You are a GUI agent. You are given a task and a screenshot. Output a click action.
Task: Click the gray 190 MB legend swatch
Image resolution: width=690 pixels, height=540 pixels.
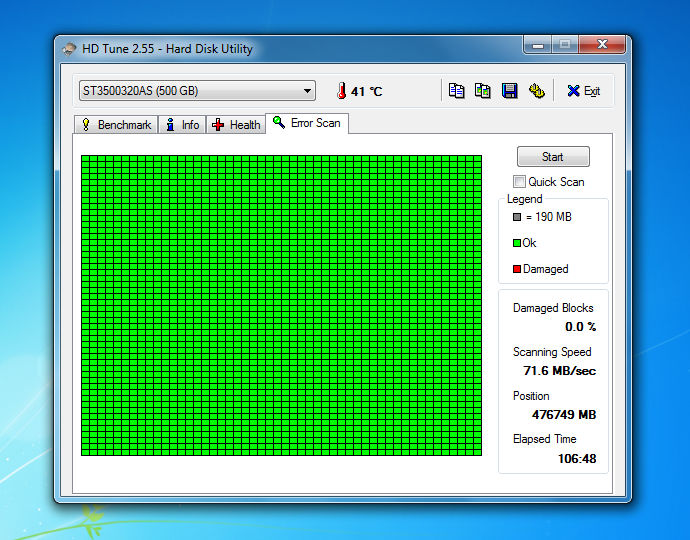pyautogui.click(x=517, y=217)
